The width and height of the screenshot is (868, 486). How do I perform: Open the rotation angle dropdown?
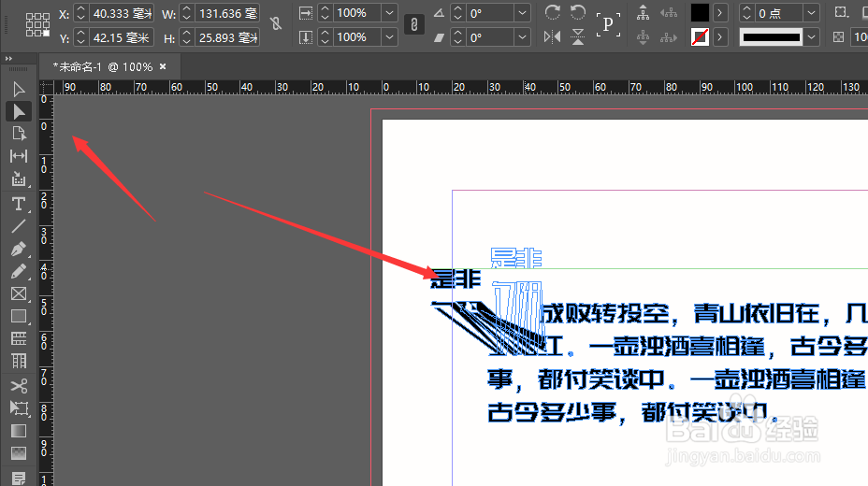[522, 13]
